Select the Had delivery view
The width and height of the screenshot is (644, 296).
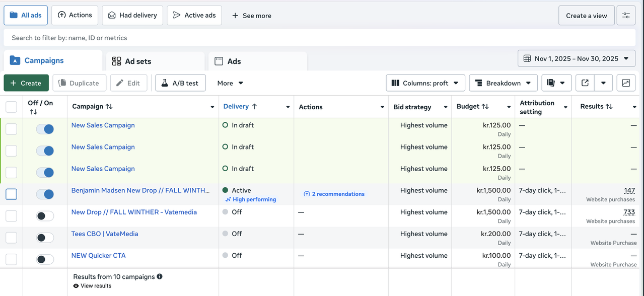tap(132, 15)
